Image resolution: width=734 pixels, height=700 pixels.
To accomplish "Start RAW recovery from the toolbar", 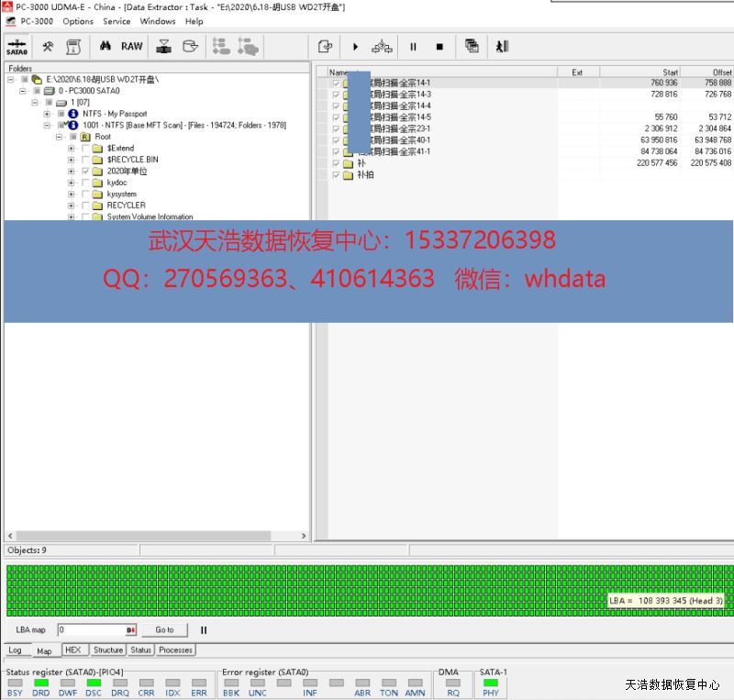I will pos(132,46).
